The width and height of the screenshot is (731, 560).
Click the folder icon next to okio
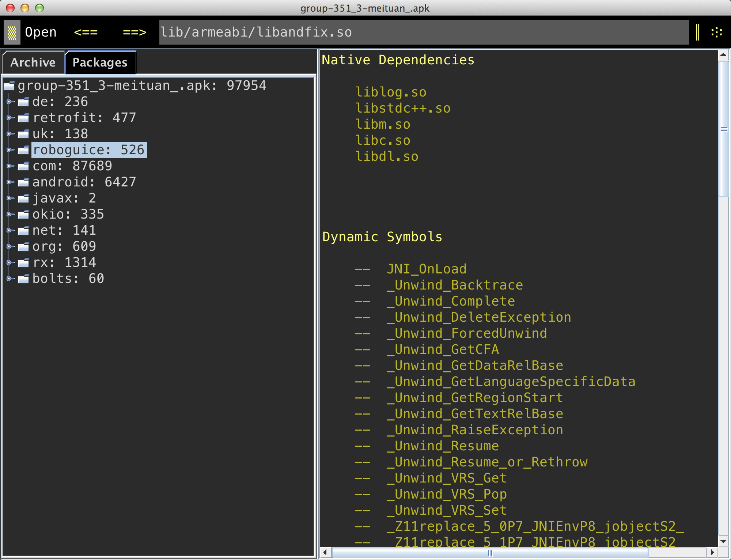coord(24,214)
